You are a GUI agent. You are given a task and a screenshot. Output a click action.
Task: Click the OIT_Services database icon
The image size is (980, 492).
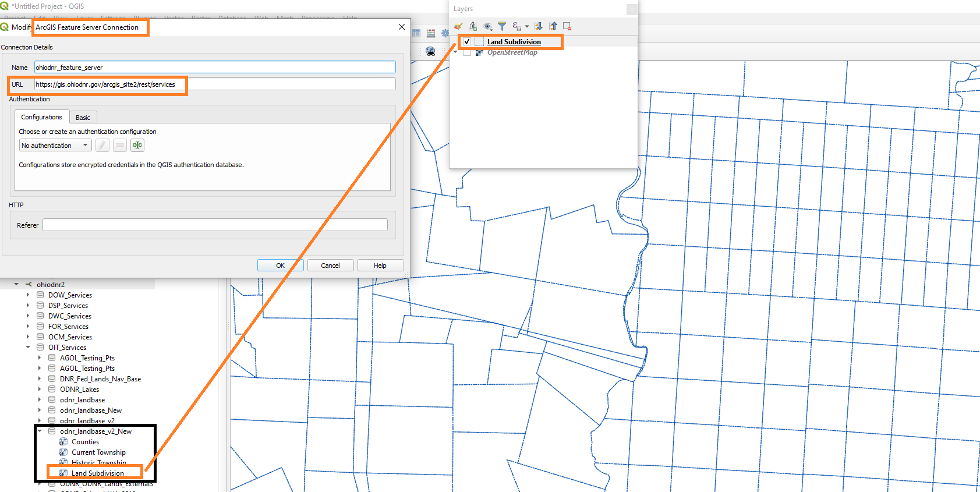pos(40,348)
